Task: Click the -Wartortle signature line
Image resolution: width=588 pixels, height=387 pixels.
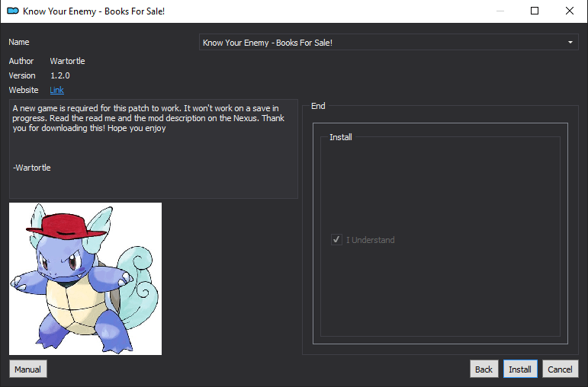Action: coord(32,168)
